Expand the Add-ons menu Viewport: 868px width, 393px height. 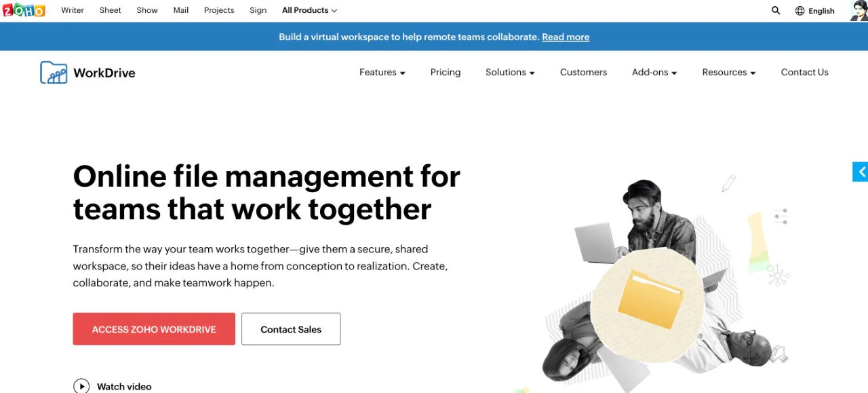tap(654, 72)
